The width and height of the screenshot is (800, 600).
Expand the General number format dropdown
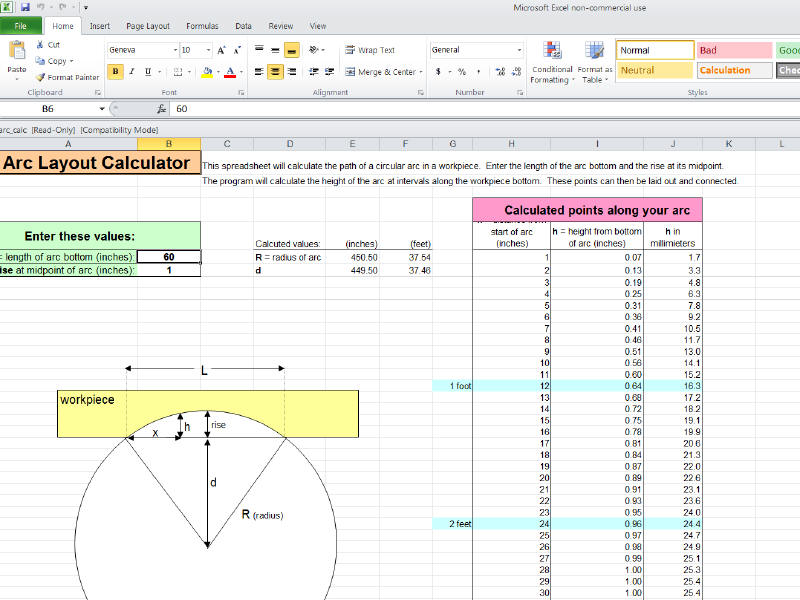[x=519, y=50]
